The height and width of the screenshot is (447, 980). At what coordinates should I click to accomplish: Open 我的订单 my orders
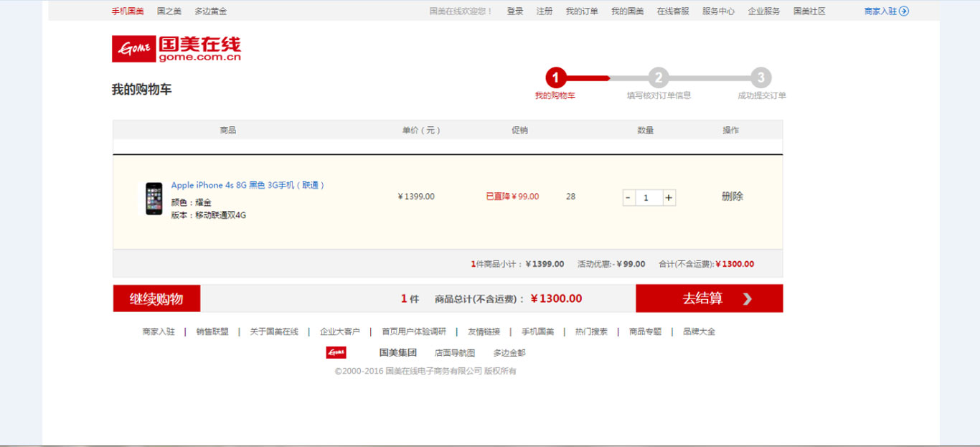pos(582,11)
